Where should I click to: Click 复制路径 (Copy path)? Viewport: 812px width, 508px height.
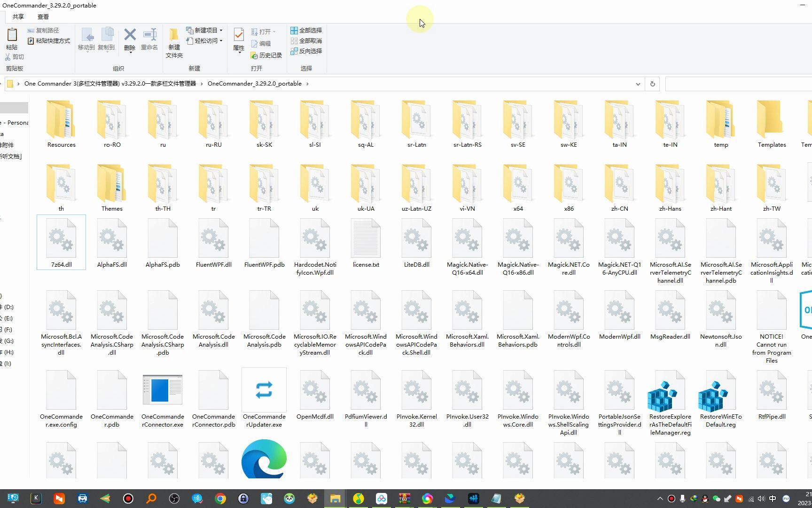tap(43, 30)
